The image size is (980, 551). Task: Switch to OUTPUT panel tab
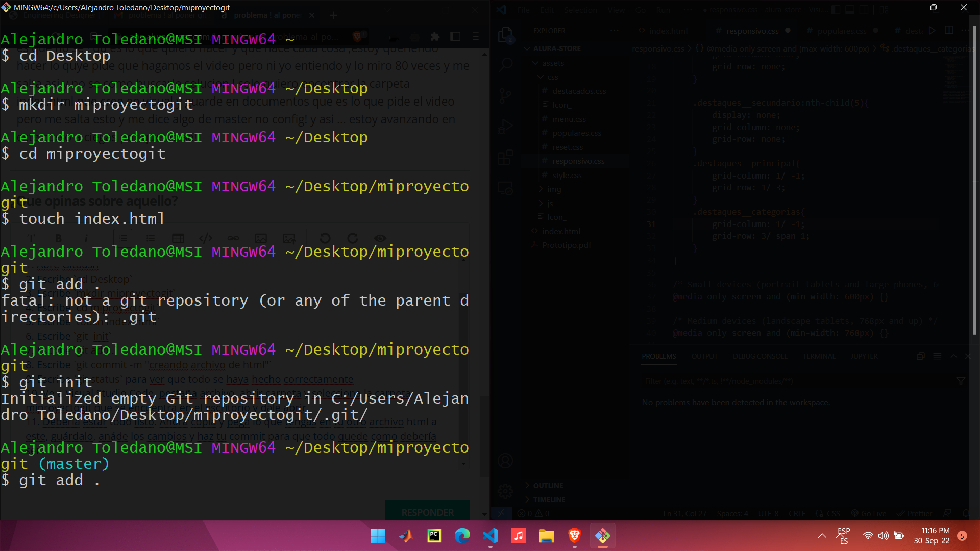[704, 356]
